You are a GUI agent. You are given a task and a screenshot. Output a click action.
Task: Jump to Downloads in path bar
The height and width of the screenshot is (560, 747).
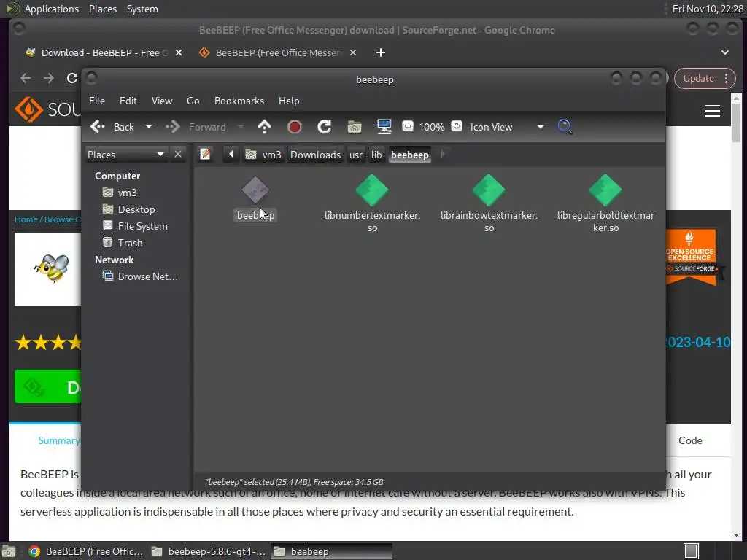pos(315,155)
